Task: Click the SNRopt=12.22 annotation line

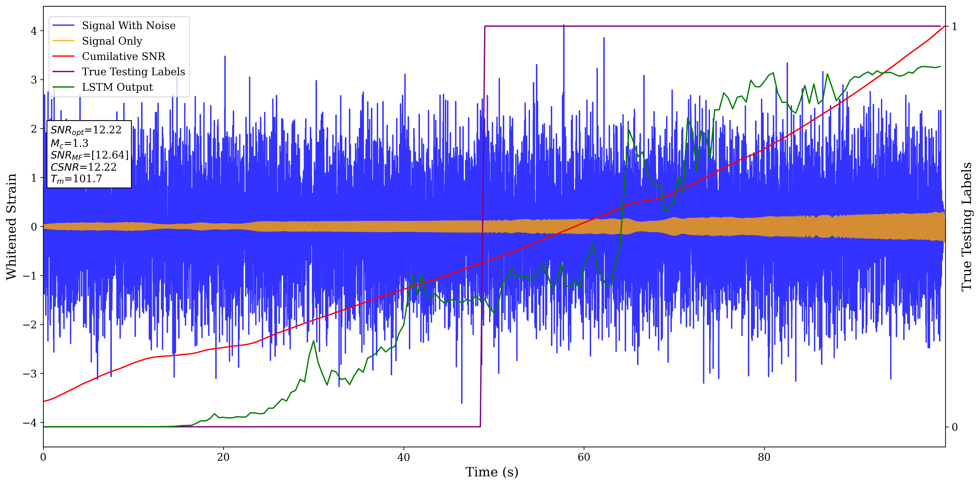Action: 86,130
